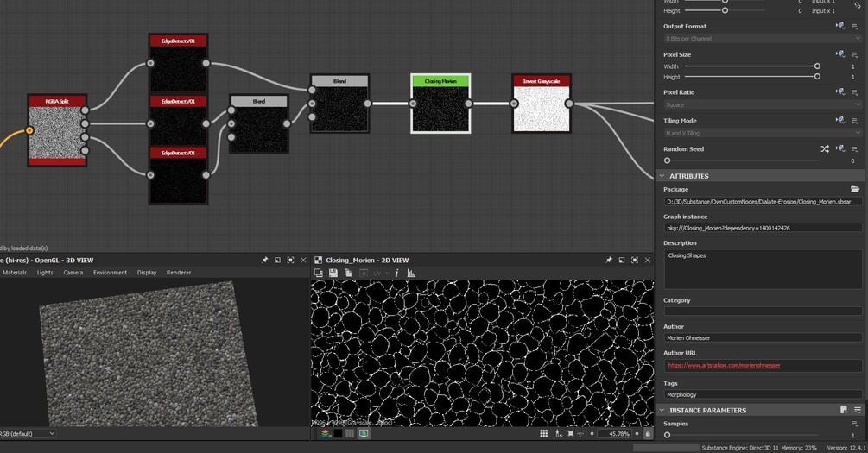Toggle the zoom lock icon in 2D View
Viewport: 868px width, 453px height.
pyautogui.click(x=648, y=434)
